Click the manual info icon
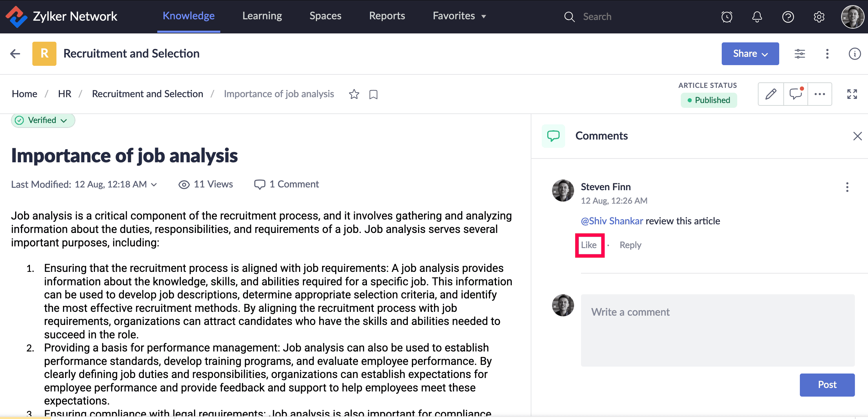Screen dimensions: 868x419 (x=855, y=54)
